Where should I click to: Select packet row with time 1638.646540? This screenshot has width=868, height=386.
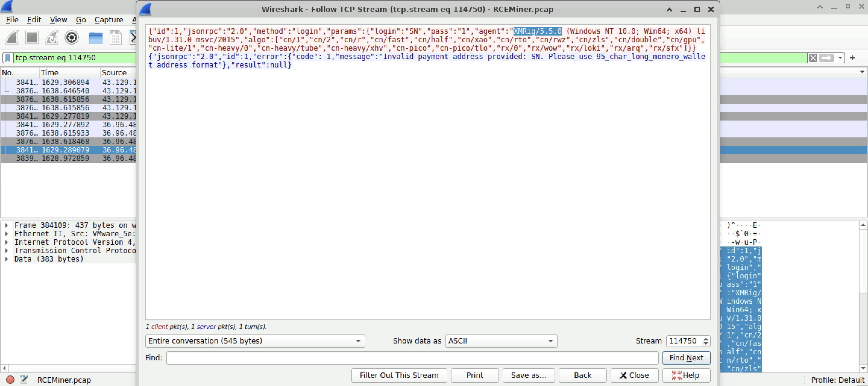tap(68, 91)
